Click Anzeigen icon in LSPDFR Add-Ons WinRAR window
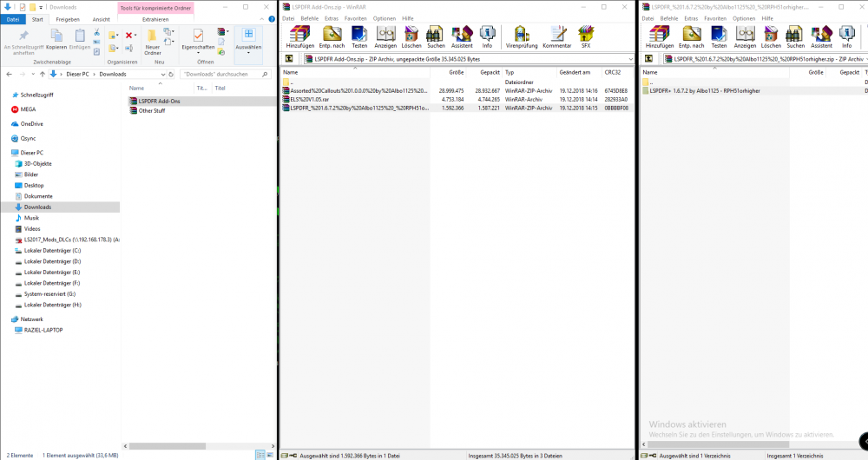Image resolution: width=868 pixels, height=460 pixels. click(385, 36)
